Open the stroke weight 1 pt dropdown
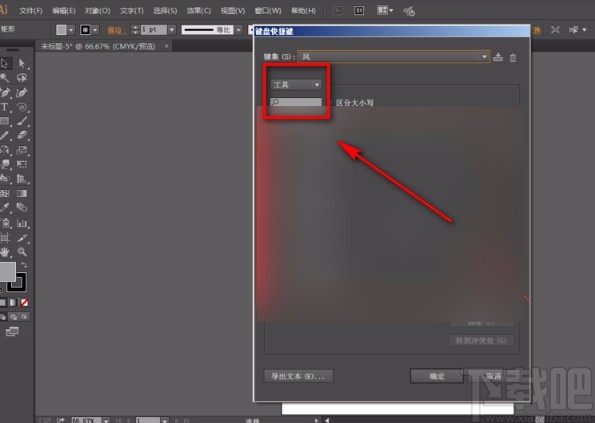Screen dimensions: 595x423 coord(172,30)
